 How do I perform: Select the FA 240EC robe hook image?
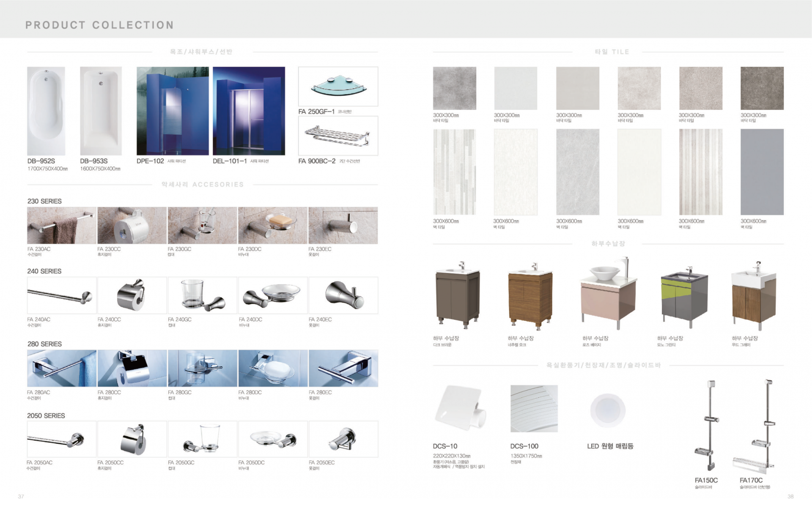tap(343, 295)
